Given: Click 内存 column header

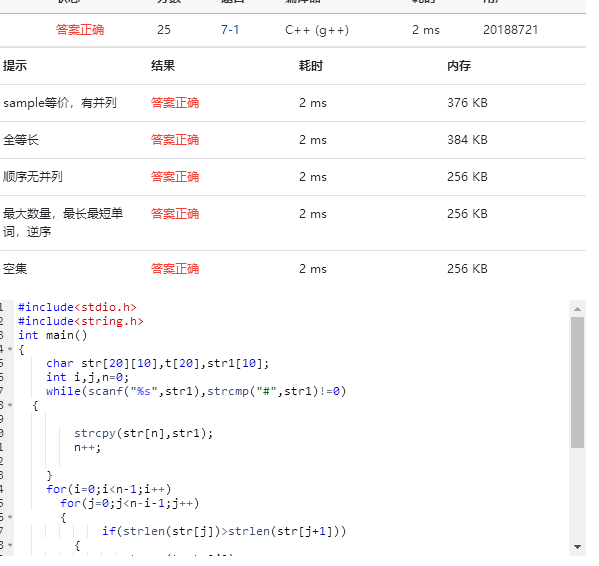Looking at the screenshot, I should 459,66.
